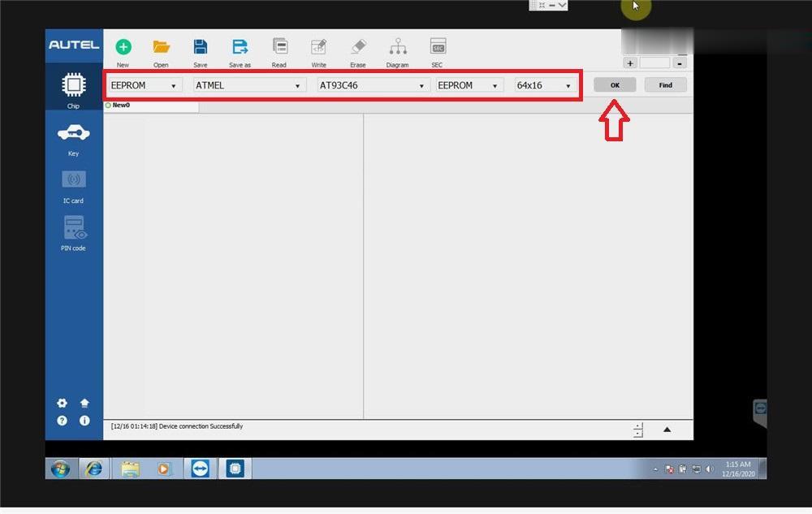Click the Write toolbar icon
The image size is (812, 514).
tap(318, 47)
